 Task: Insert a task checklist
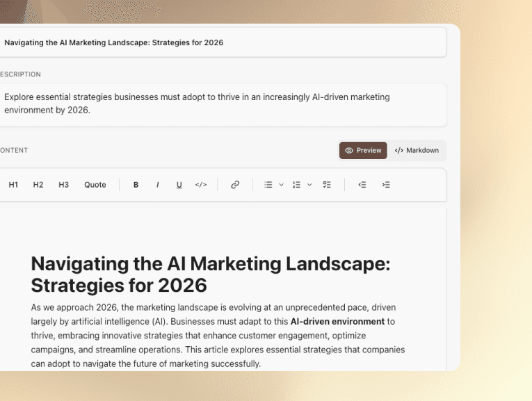327,185
